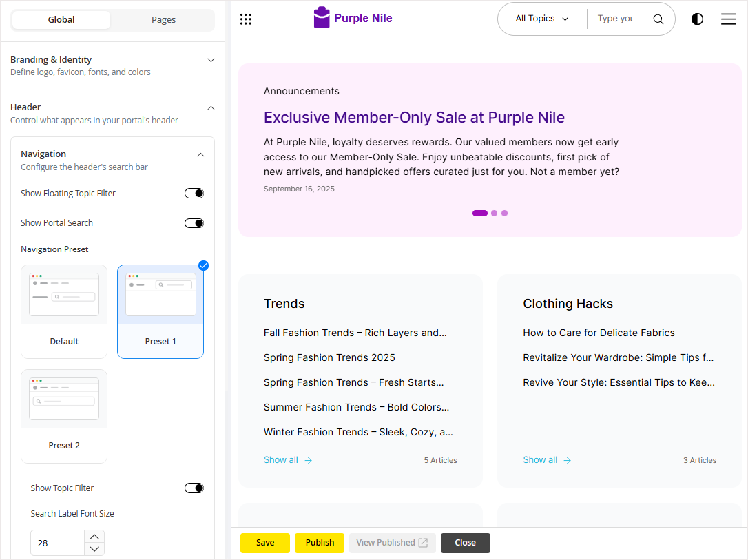Open the All Topics dropdown
The image size is (748, 560).
pyautogui.click(x=542, y=19)
